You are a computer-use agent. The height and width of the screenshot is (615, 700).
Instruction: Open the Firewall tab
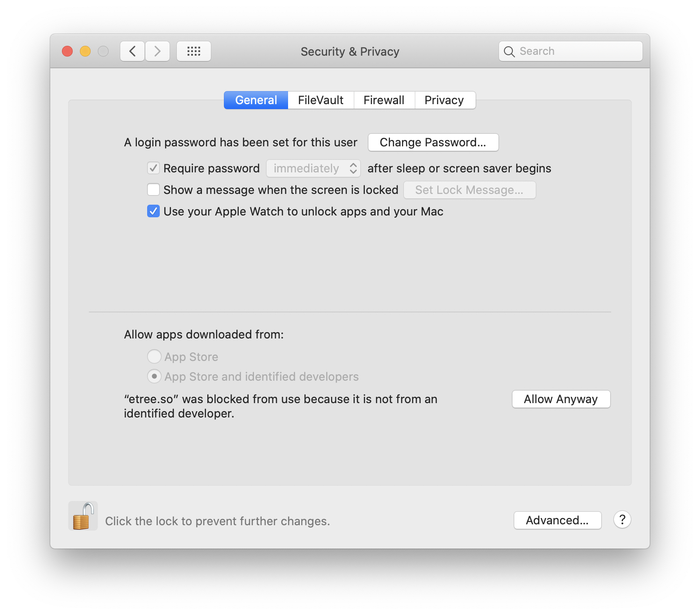384,100
